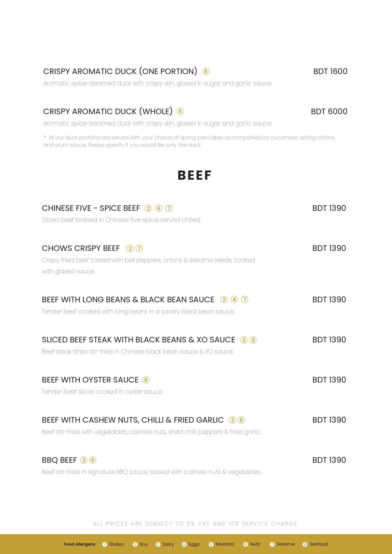Viewport: 392px width, 554px height.
Task: Click the Sesame label in allergen legend
Action: tap(285, 544)
